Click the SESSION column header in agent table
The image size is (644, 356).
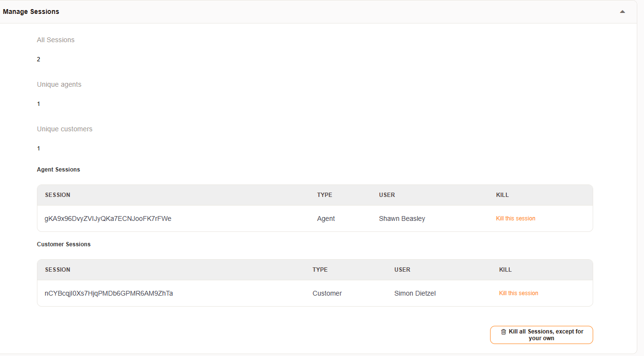58,195
